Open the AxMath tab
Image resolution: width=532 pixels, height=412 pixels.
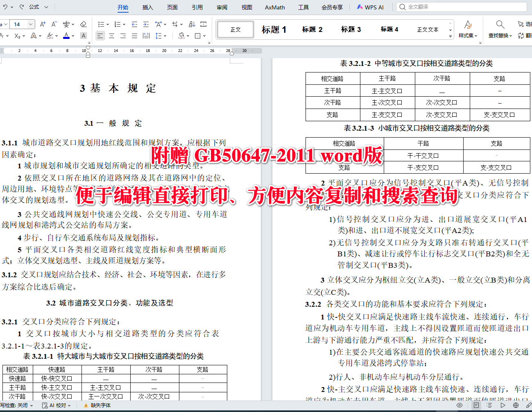274,7
